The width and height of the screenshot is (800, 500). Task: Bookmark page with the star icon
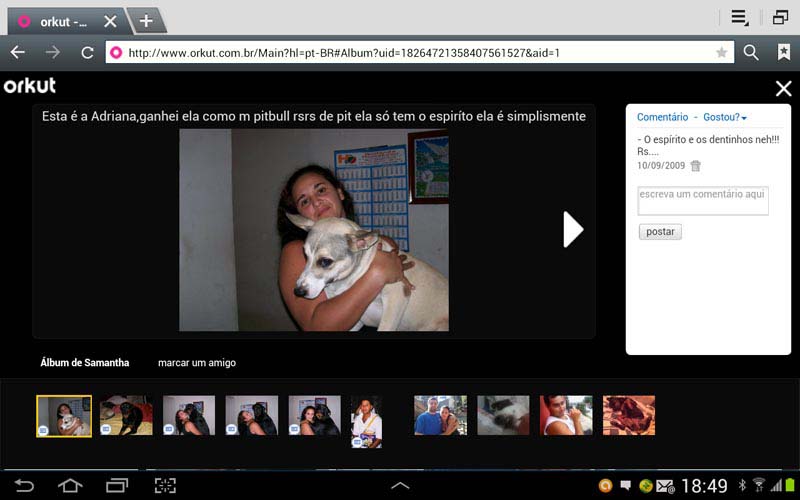click(721, 52)
